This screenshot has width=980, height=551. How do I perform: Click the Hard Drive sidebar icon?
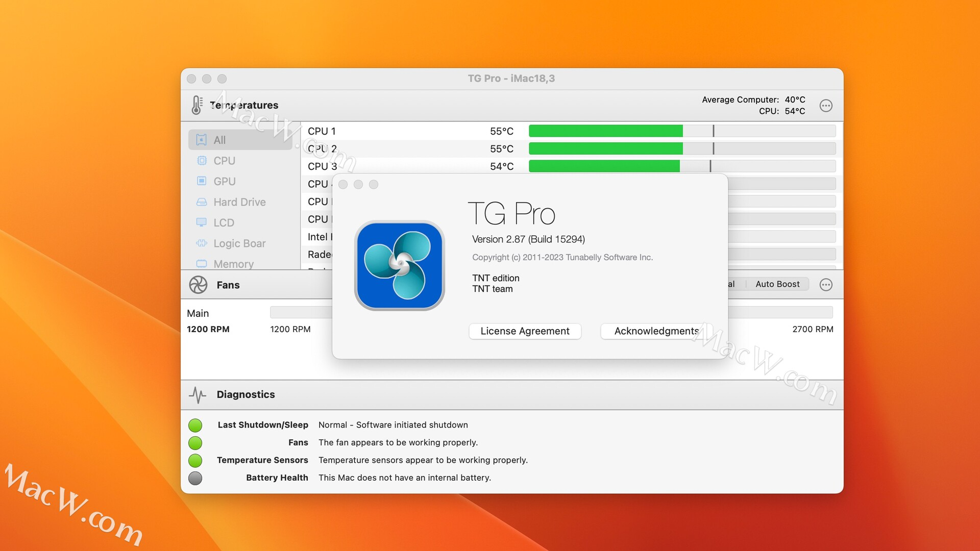[x=202, y=202]
